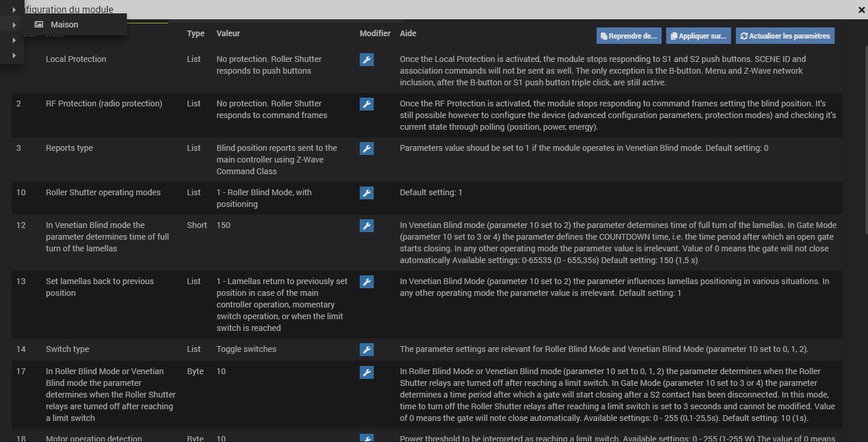Click the wrench for parameter 12

point(367,226)
